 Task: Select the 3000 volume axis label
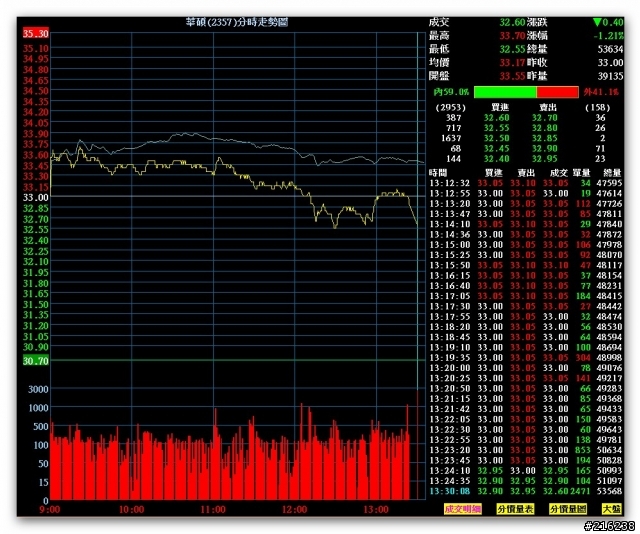click(x=38, y=389)
